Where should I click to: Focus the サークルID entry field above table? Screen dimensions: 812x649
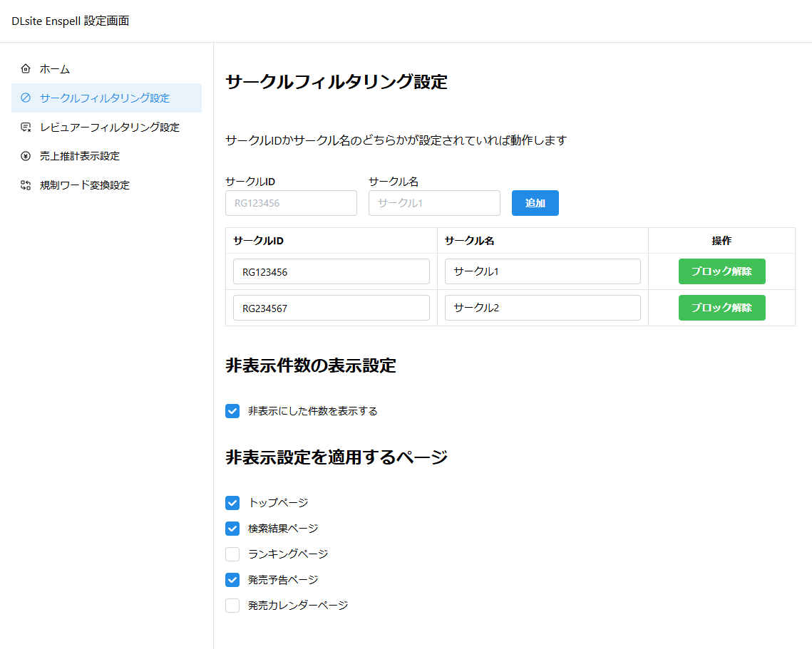coord(291,203)
